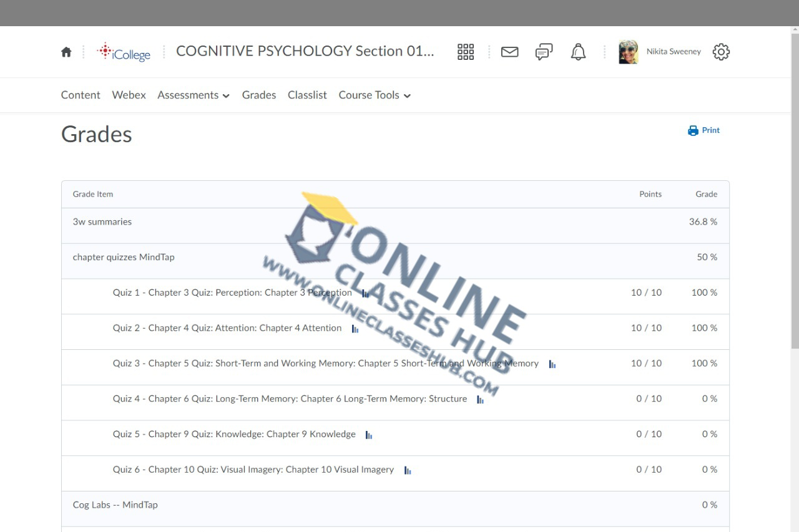Expand the Assessments dropdown menu

[x=194, y=95]
